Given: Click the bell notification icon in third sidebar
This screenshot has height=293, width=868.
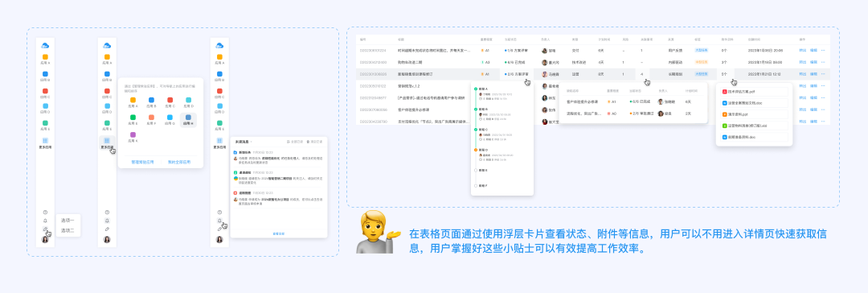Looking at the screenshot, I should (x=219, y=221).
